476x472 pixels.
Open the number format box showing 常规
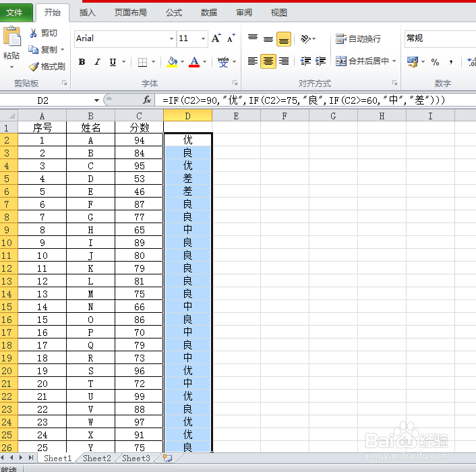point(440,38)
